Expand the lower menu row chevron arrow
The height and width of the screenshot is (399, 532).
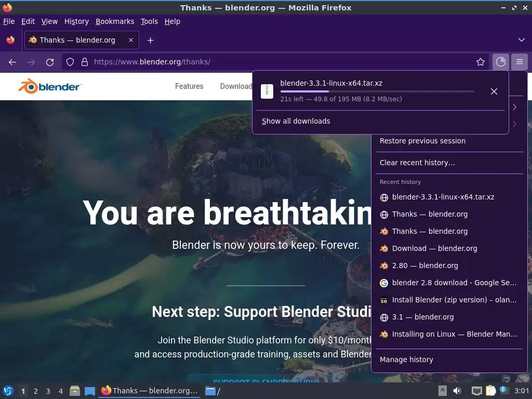(x=515, y=124)
